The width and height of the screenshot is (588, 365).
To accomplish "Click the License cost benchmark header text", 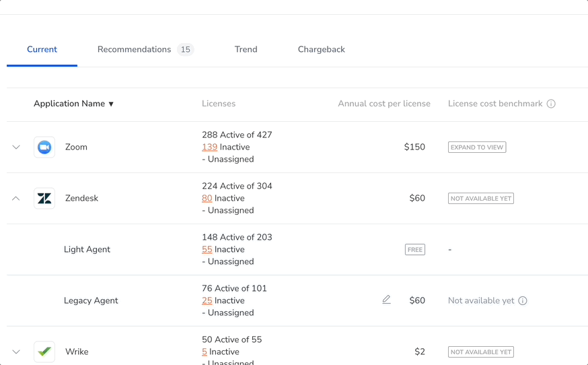I will click(x=495, y=104).
